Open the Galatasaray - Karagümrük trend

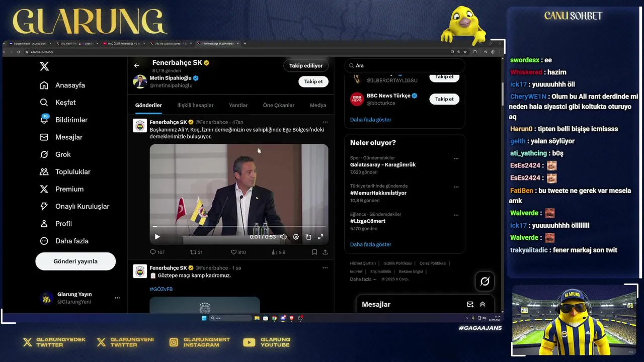(383, 165)
